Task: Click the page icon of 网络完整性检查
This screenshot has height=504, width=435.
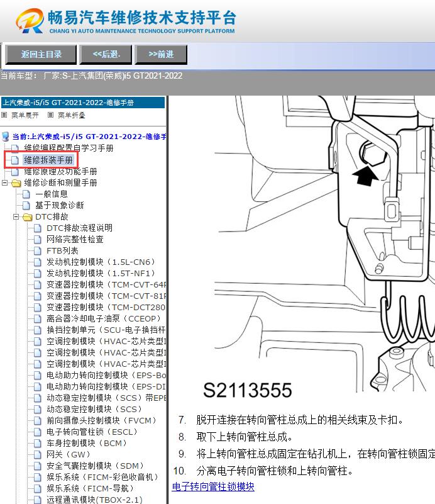Action: tap(38, 240)
